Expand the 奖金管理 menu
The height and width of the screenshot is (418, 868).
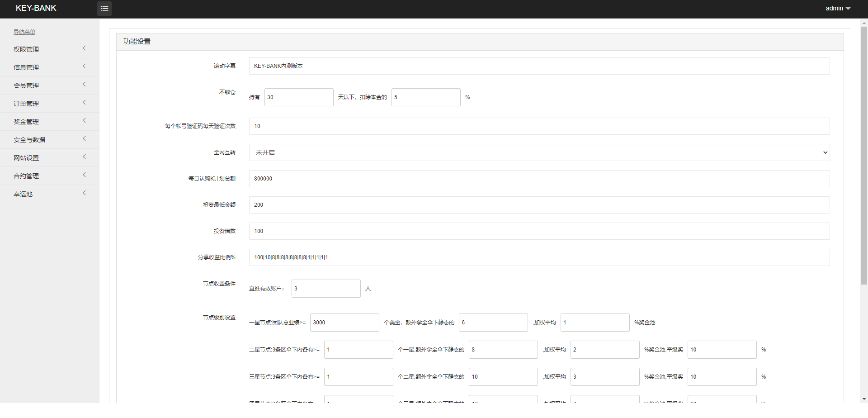click(50, 121)
